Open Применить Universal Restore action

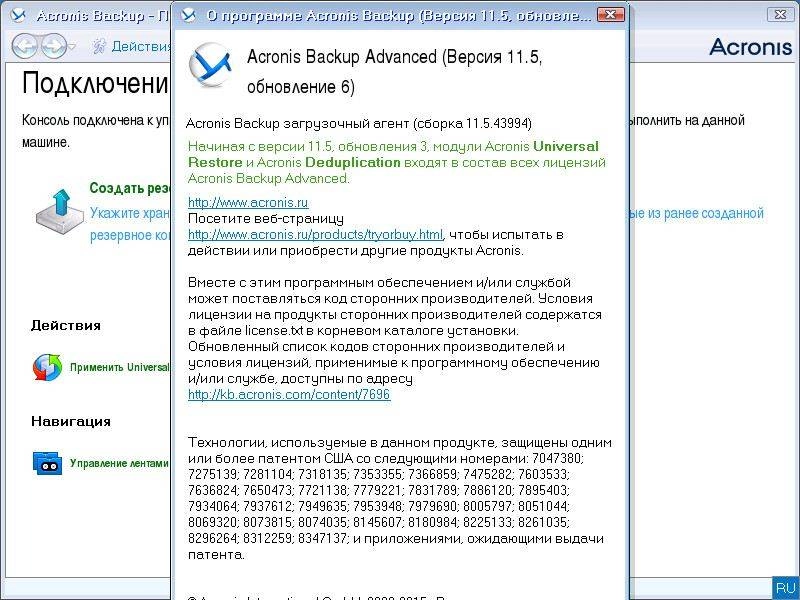[119, 367]
